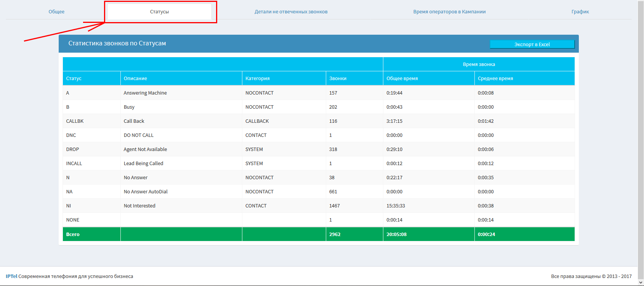Click the Звонки column header
Screen dimensions: 644x286
355,78
